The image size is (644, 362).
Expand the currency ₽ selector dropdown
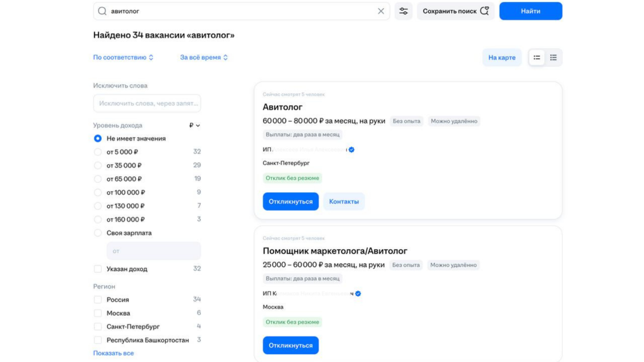point(194,125)
